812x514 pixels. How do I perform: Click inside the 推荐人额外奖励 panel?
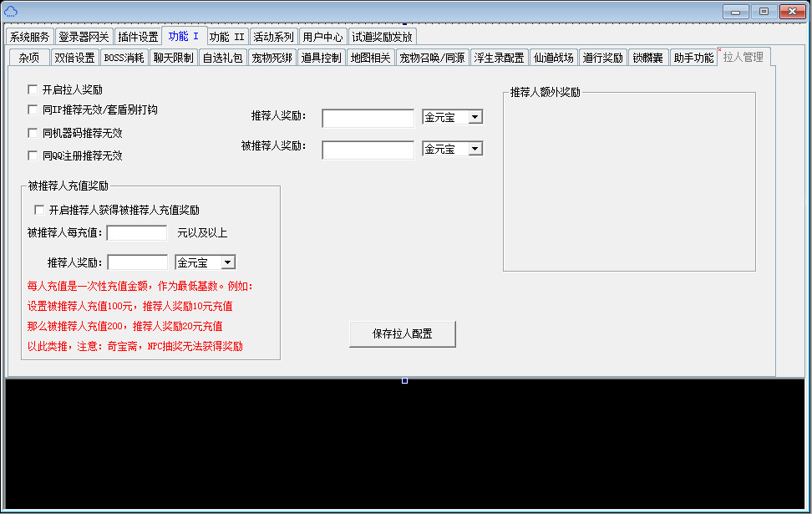[x=628, y=184]
